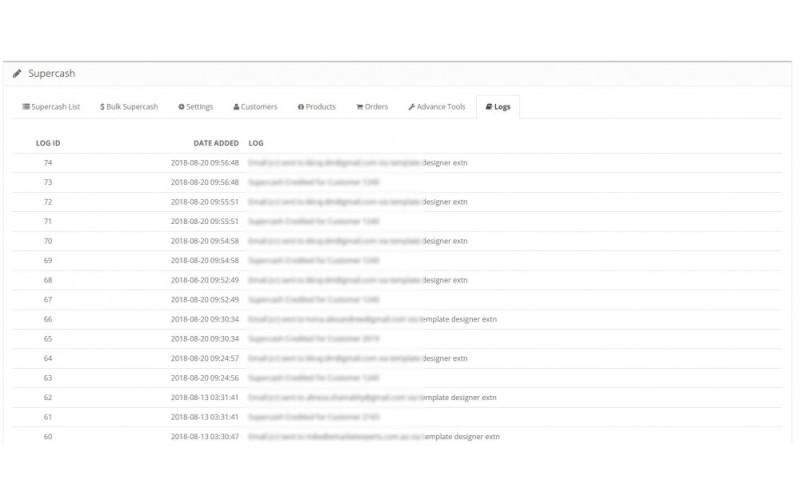Image resolution: width=800 pixels, height=500 pixels.
Task: Click the gift icon on Products tab
Action: pos(301,107)
